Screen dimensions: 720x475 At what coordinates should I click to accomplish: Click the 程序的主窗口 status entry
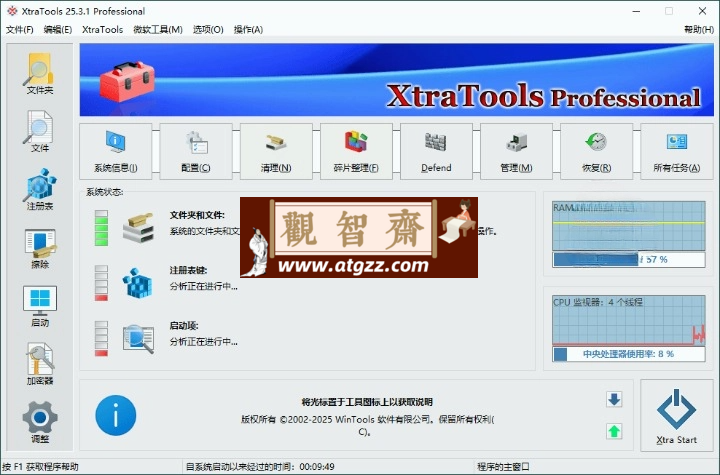click(x=503, y=467)
